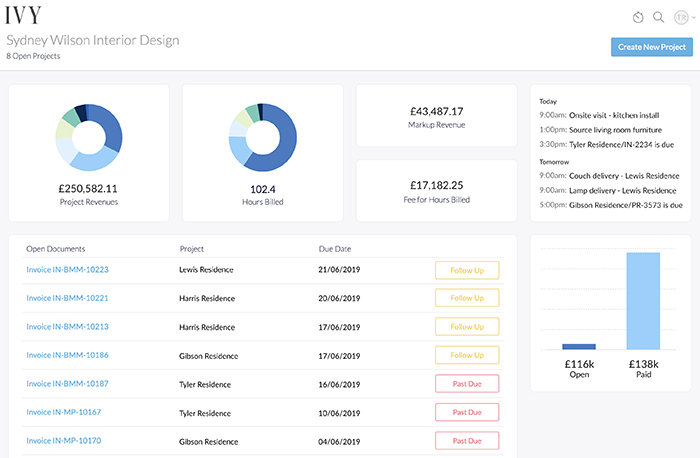Select the Paid bar in the chart
Image resolution: width=700 pixels, height=458 pixels.
[643, 301]
